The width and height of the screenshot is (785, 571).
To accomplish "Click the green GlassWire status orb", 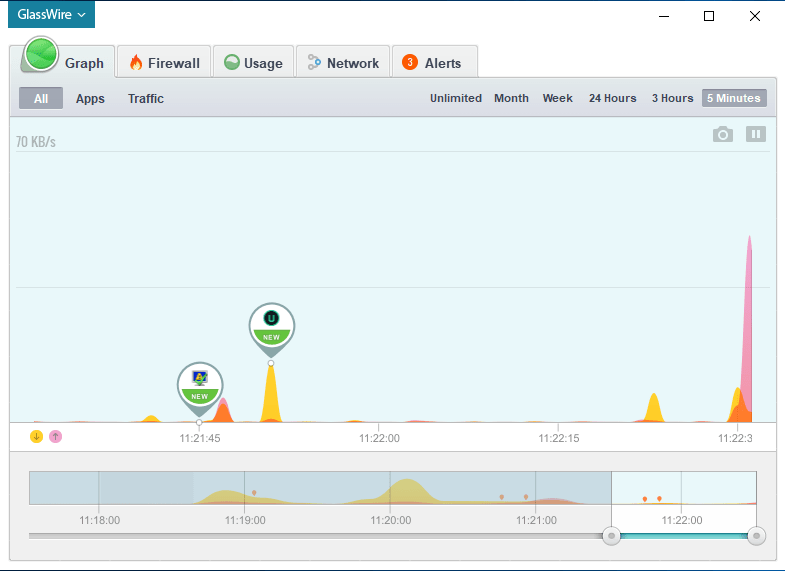I will (x=41, y=54).
